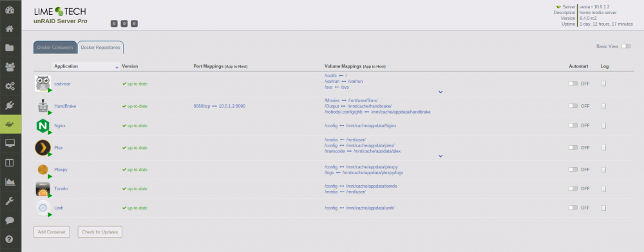
Task: Click the Plex container icon
Action: pos(43,147)
